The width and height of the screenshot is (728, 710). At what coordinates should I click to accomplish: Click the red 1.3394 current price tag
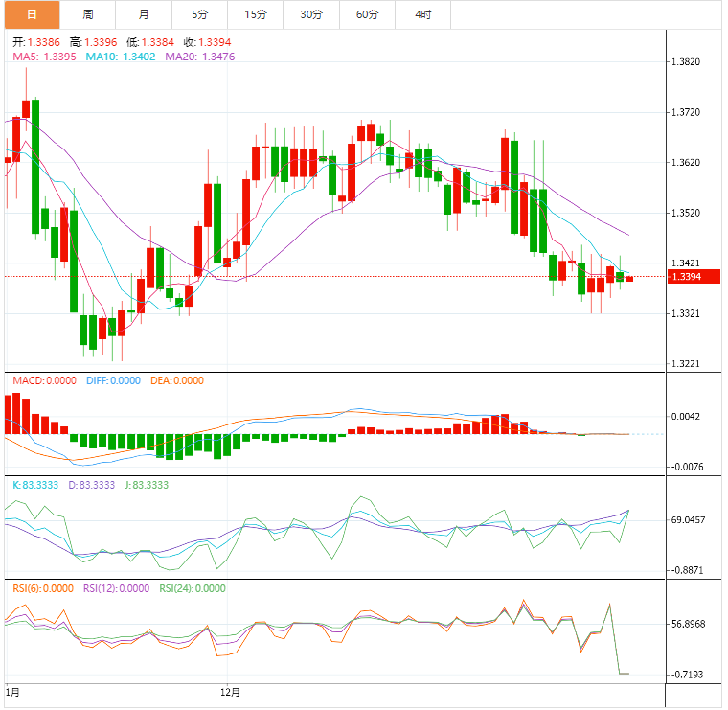coord(688,277)
